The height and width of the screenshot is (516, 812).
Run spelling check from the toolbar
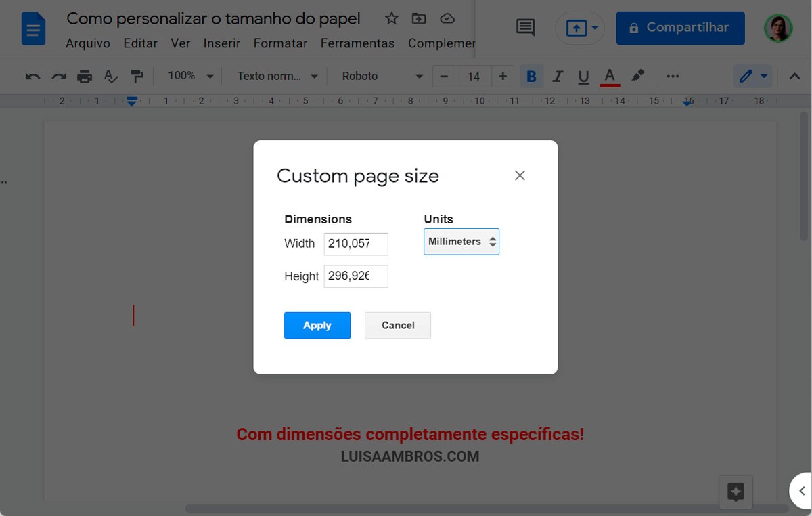(x=111, y=76)
